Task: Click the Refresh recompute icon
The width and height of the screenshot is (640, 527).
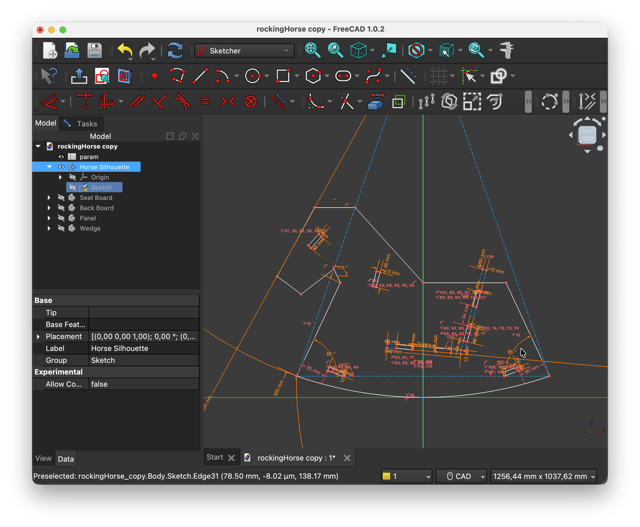Action: pos(175,50)
